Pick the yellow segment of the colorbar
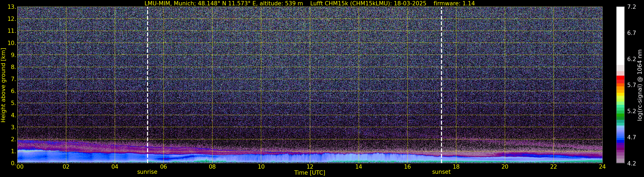 (620, 95)
